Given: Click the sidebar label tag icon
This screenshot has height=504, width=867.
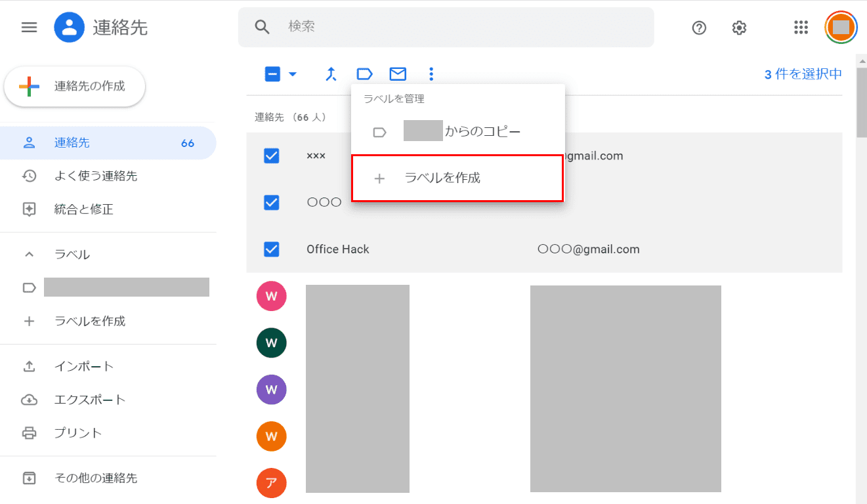Looking at the screenshot, I should pyautogui.click(x=29, y=287).
